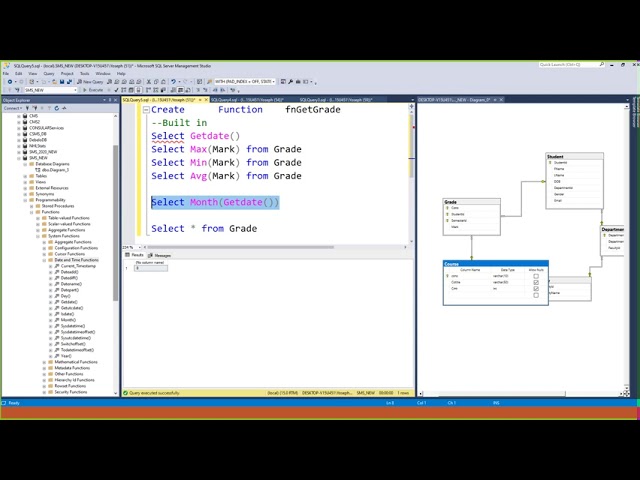The image size is (640, 480).
Task: Expand the Views folder node
Action: point(25,182)
